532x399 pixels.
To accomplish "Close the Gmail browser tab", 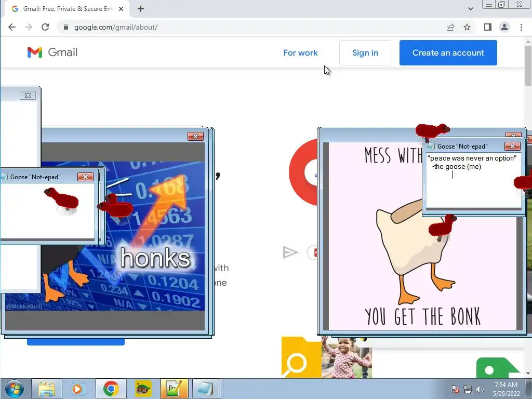I will (x=121, y=9).
